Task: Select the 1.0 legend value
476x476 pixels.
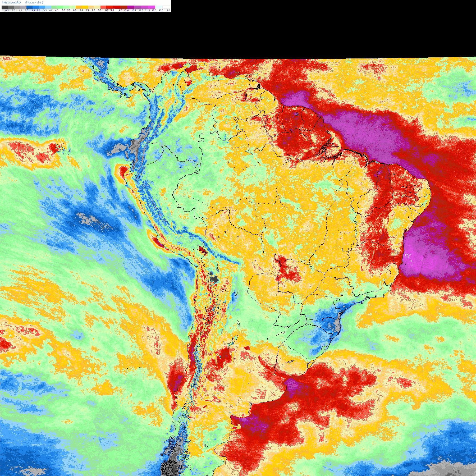Action: point(13,10)
